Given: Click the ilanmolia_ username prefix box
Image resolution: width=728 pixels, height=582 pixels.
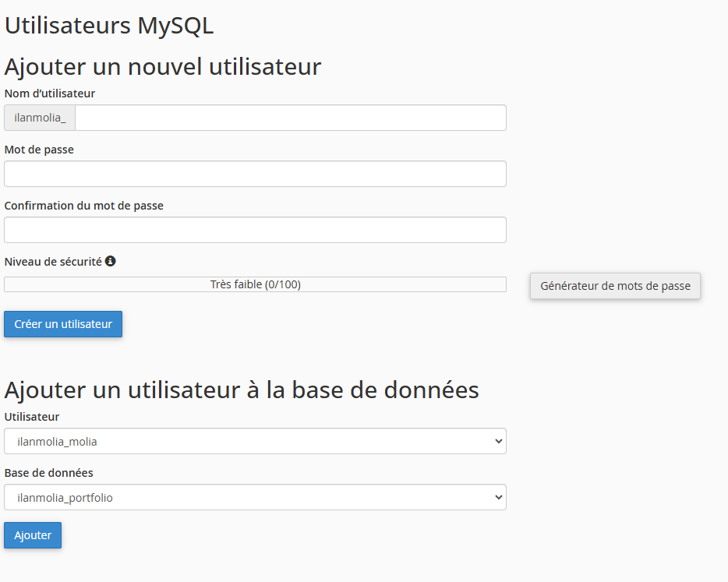Looking at the screenshot, I should [x=40, y=118].
